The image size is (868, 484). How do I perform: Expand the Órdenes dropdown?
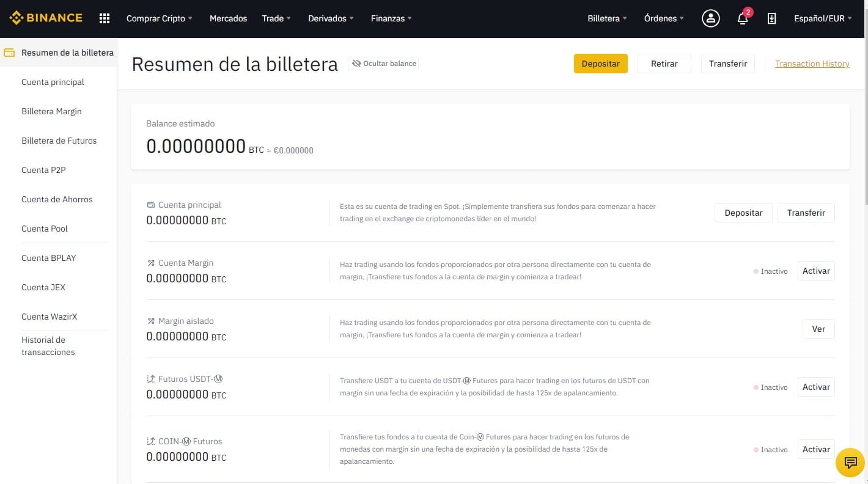pyautogui.click(x=664, y=18)
